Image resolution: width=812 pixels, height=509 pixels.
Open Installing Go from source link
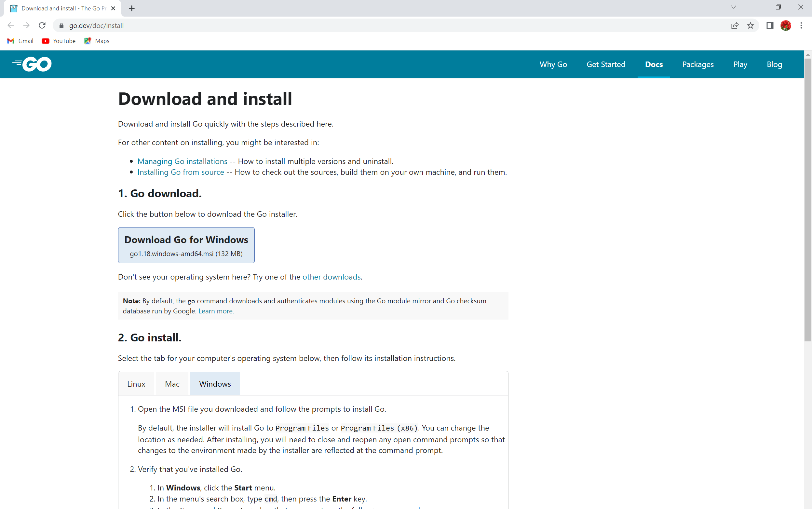(181, 172)
